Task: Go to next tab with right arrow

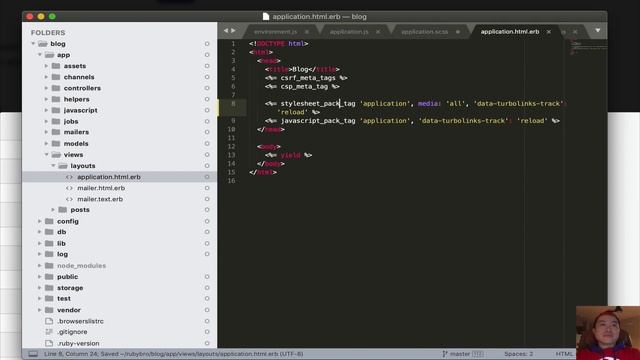Action: (233, 31)
